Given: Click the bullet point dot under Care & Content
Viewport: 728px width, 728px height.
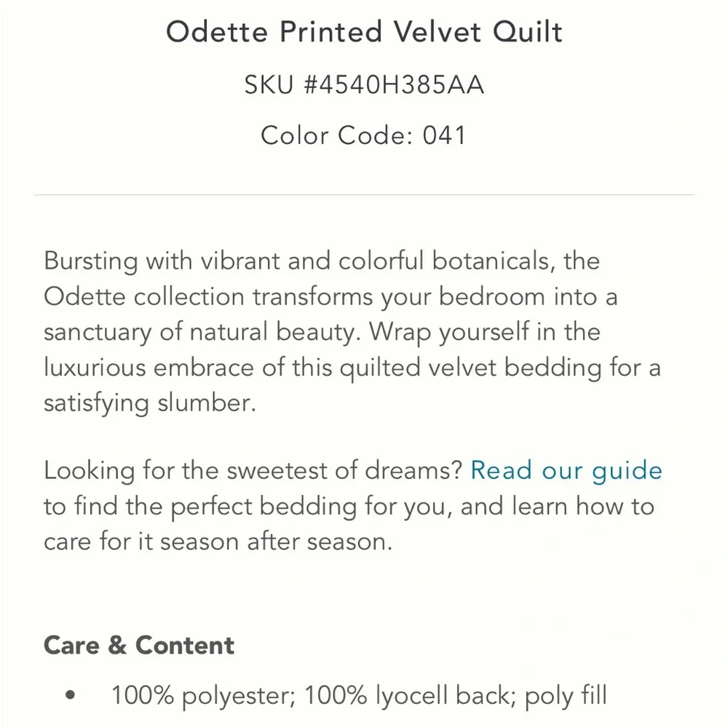Looking at the screenshot, I should [x=71, y=695].
